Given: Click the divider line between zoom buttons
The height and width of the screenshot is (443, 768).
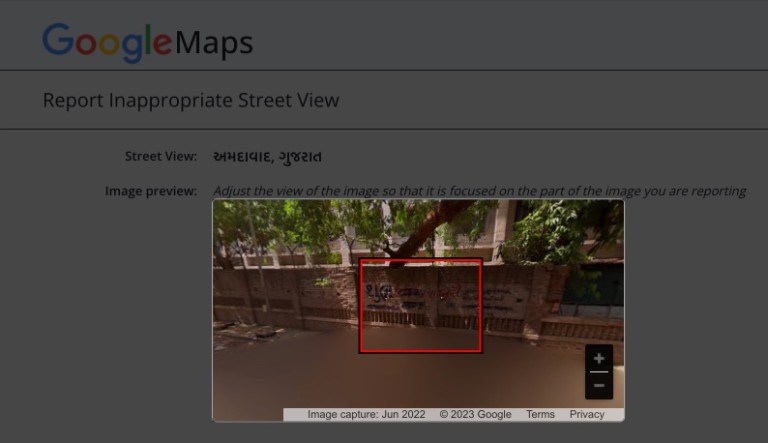Looking at the screenshot, I should pyautogui.click(x=598, y=372).
